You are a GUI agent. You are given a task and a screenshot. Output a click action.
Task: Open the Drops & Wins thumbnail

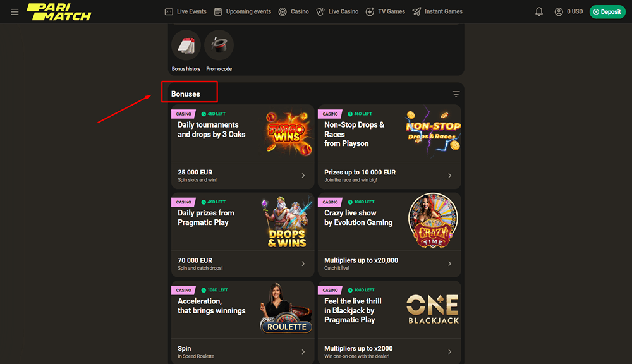[287, 221]
